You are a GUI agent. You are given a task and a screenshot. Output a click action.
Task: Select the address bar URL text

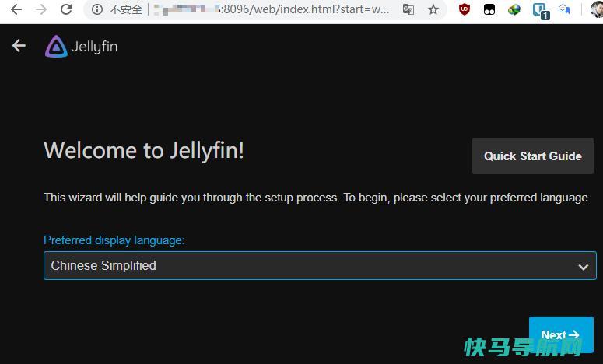pyautogui.click(x=271, y=9)
